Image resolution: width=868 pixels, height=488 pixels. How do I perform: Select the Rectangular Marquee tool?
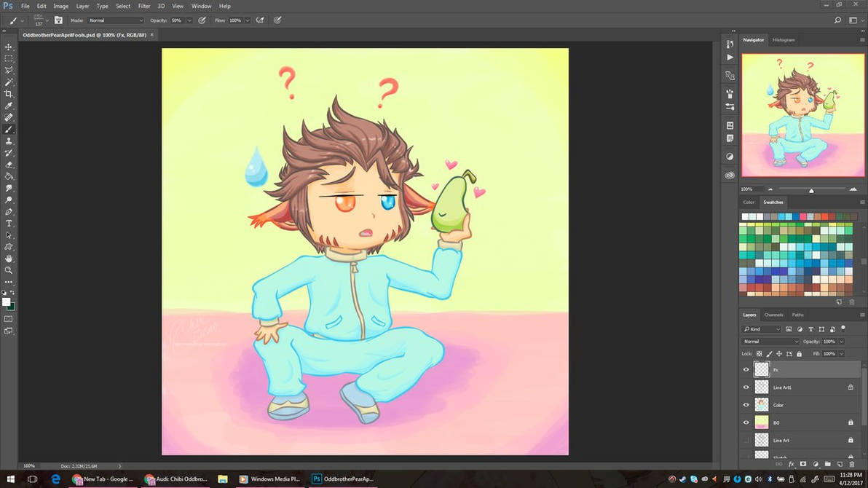coord(8,59)
